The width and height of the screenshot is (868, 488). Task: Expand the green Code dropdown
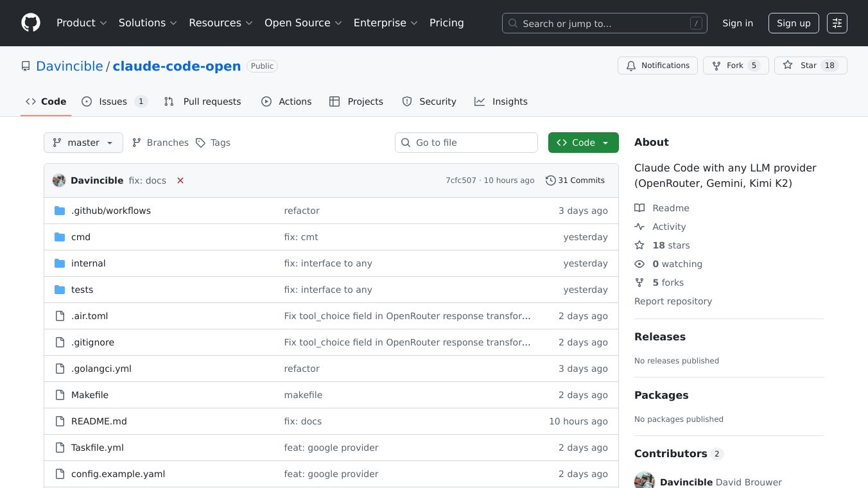pos(583,143)
